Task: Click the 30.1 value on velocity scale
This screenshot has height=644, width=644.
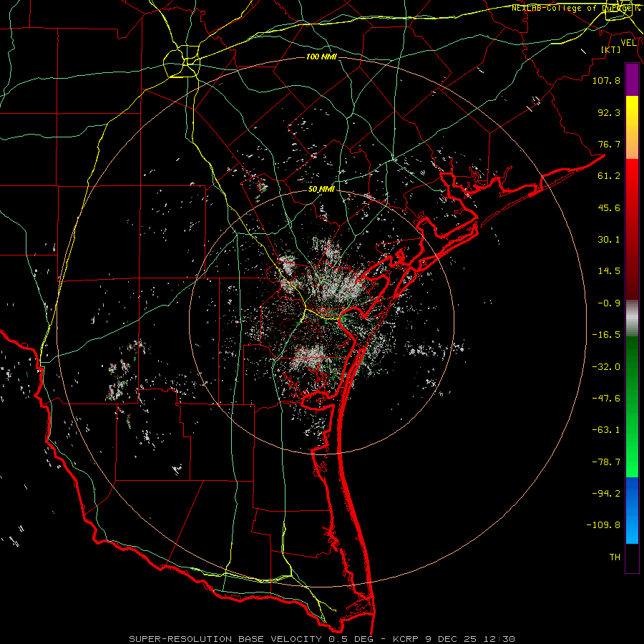Action: pyautogui.click(x=609, y=240)
